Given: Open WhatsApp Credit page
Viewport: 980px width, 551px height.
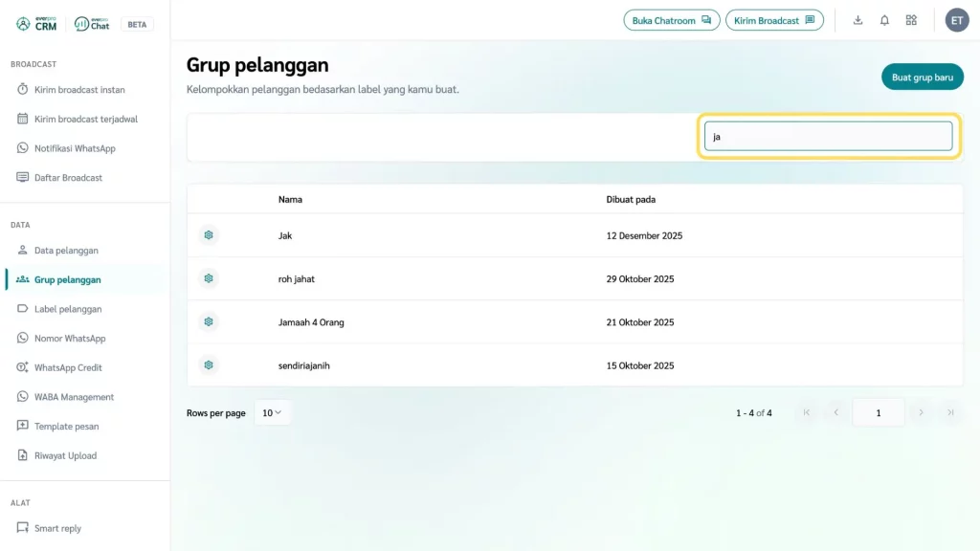Looking at the screenshot, I should (x=68, y=367).
